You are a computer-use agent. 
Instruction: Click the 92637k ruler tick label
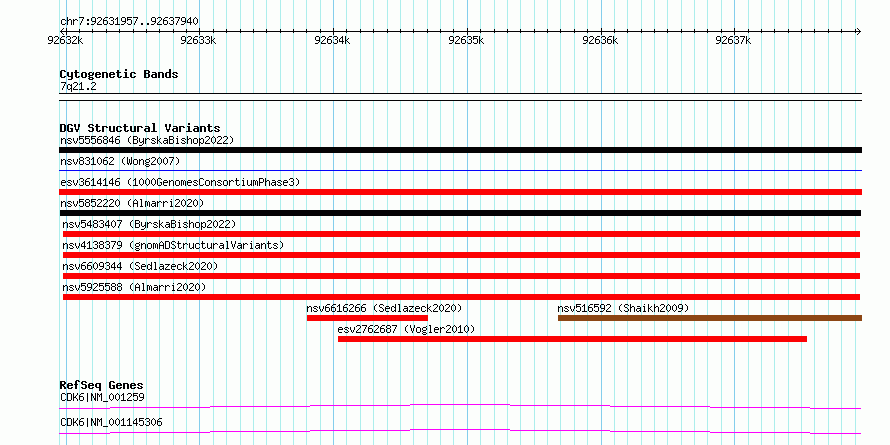pos(733,41)
